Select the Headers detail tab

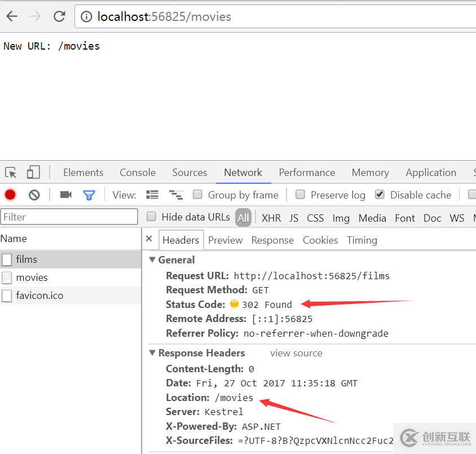[x=180, y=240]
